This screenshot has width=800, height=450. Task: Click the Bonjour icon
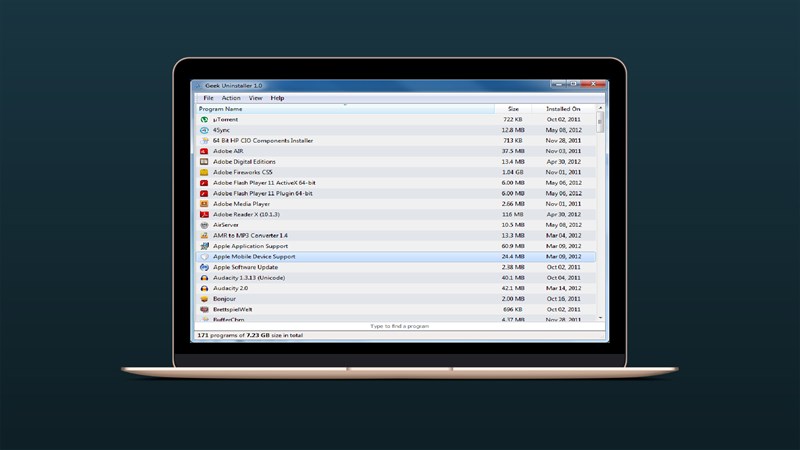(x=204, y=299)
